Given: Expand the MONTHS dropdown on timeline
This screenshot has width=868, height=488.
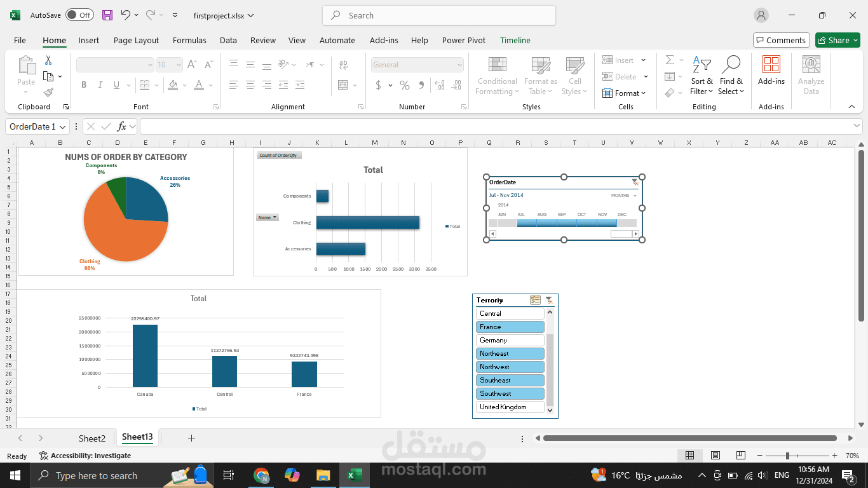Looking at the screenshot, I should pyautogui.click(x=624, y=196).
